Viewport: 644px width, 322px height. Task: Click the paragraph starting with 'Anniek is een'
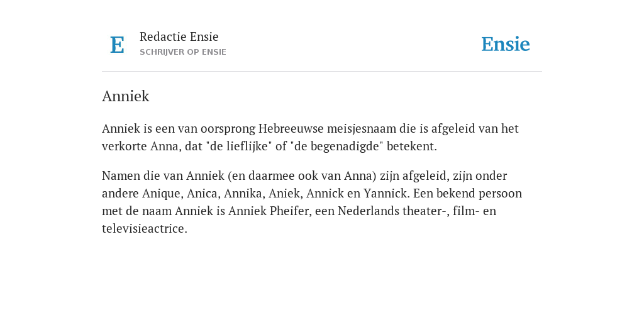[x=311, y=137]
